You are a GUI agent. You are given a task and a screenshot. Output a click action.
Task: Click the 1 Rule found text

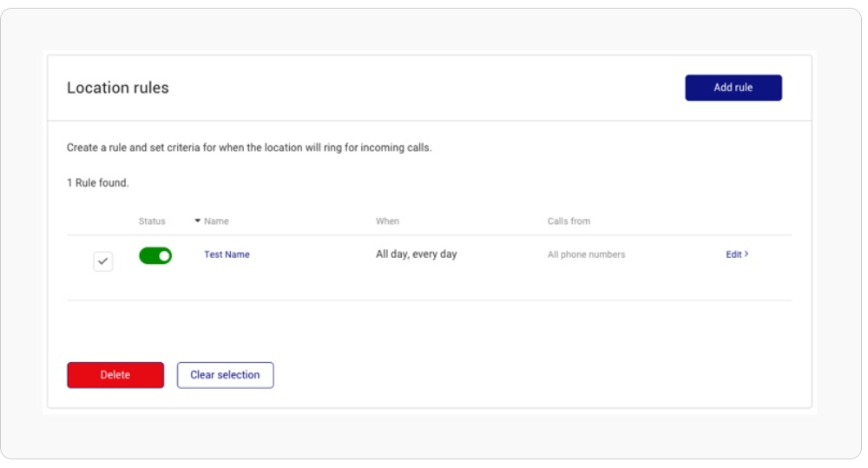pos(98,182)
